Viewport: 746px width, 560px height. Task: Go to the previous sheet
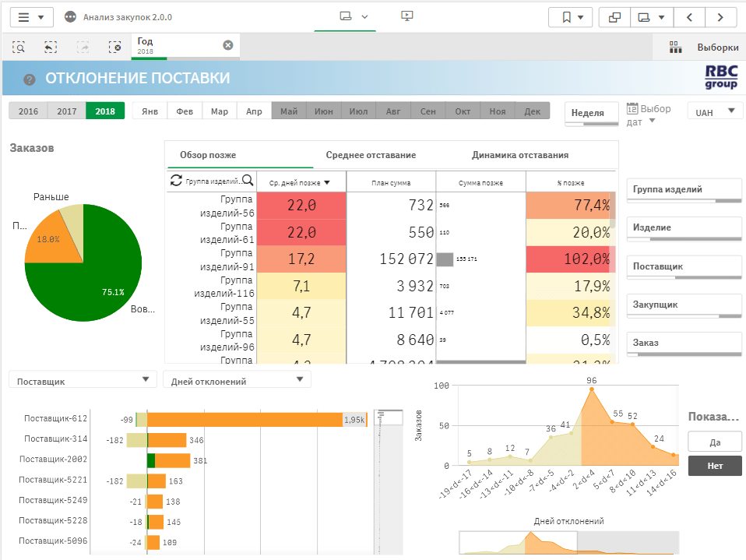tap(689, 17)
